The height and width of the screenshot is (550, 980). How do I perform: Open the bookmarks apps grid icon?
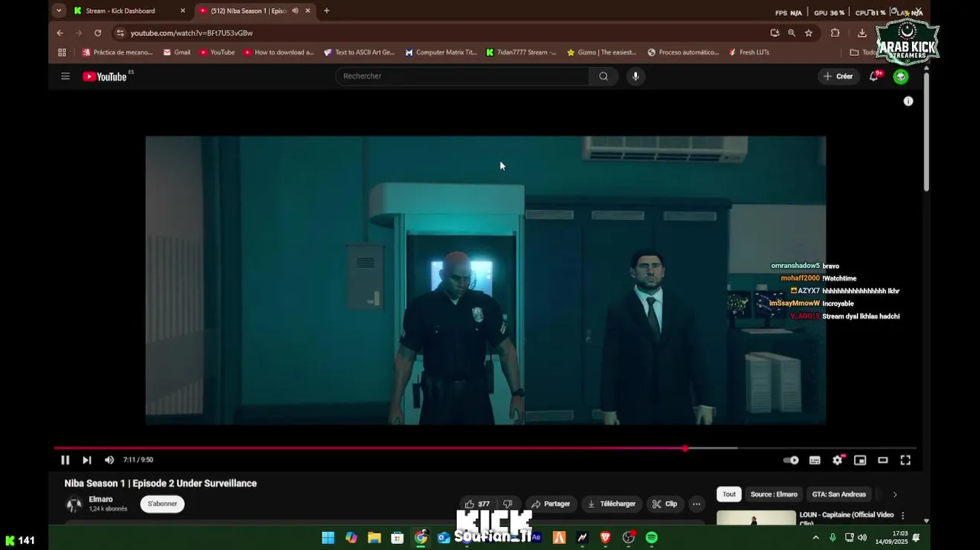(x=62, y=53)
